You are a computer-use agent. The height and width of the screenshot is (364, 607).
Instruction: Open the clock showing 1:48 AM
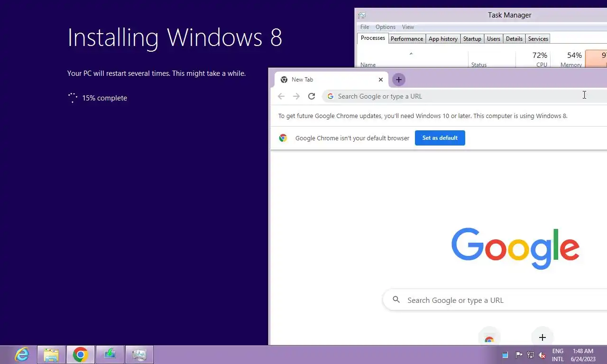click(x=583, y=355)
